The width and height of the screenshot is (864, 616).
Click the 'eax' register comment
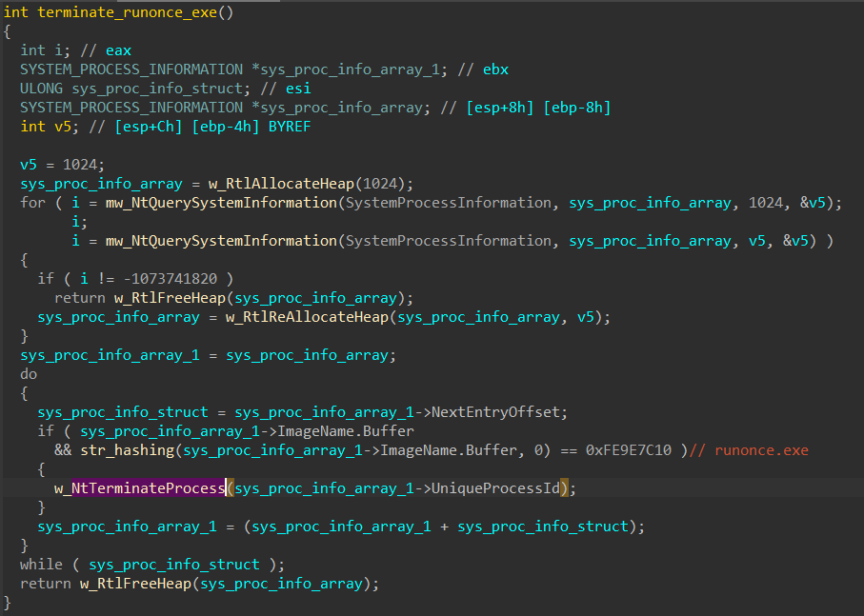click(118, 50)
